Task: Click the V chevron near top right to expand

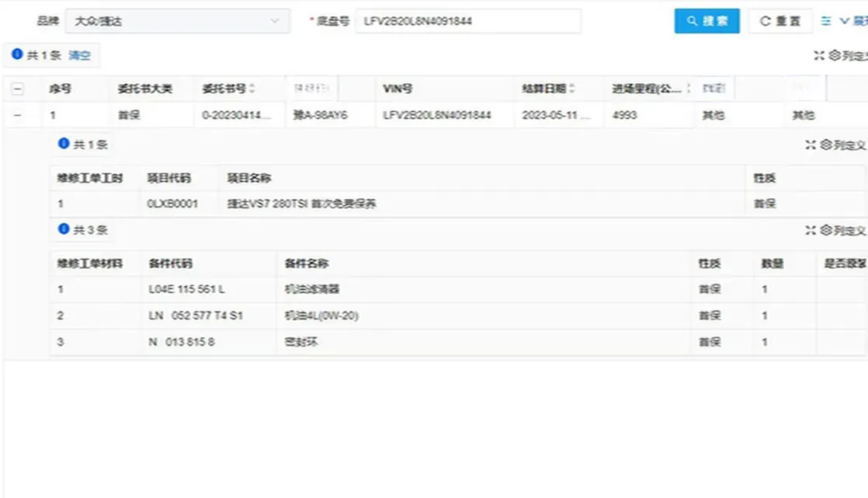Action: 842,21
